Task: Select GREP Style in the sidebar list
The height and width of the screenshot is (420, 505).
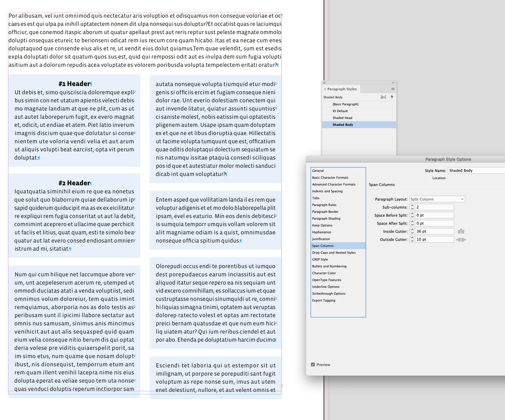Action: [x=320, y=259]
